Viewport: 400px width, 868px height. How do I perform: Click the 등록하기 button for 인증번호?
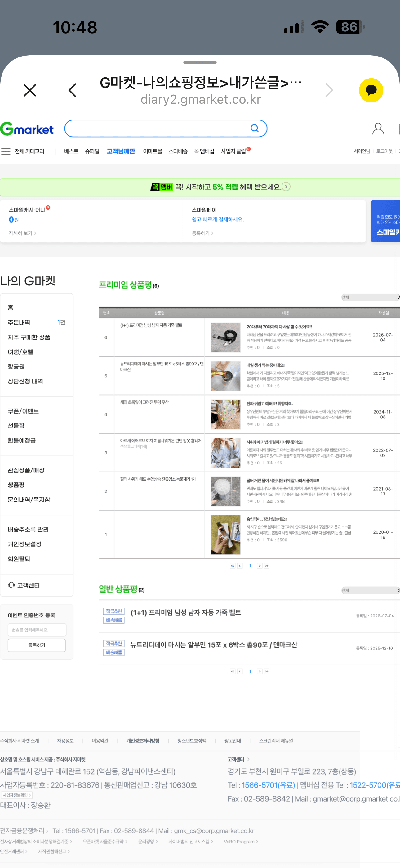[x=37, y=645]
